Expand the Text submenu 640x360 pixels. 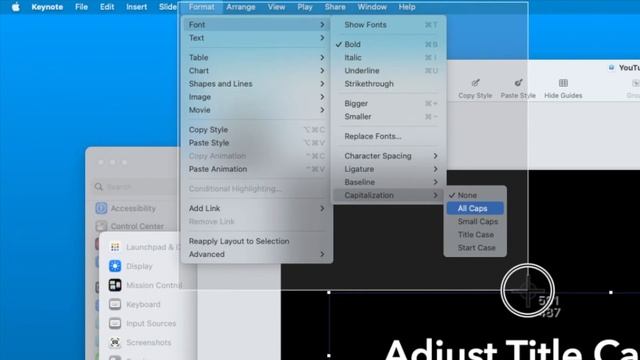click(257, 38)
